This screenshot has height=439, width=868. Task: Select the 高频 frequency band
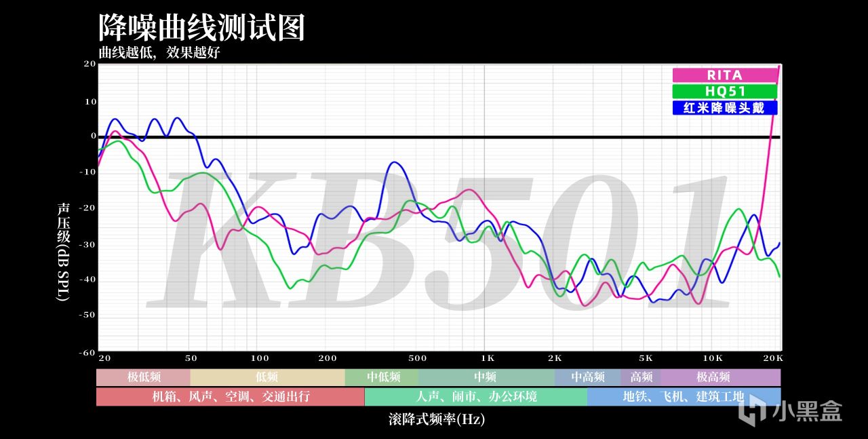(641, 377)
